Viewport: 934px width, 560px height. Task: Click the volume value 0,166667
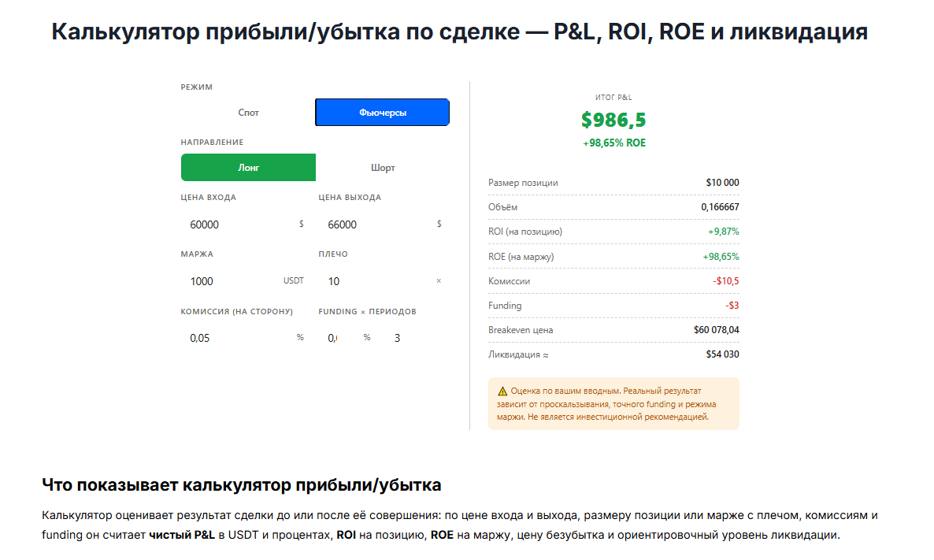[x=720, y=207]
